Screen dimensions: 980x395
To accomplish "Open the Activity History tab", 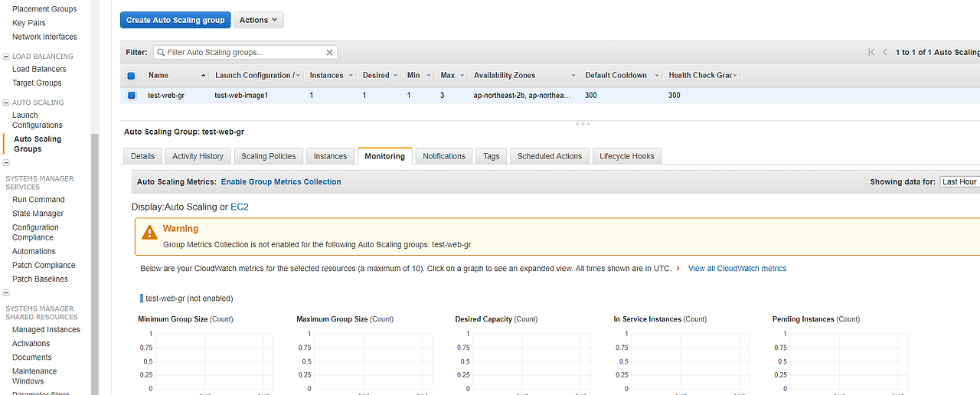I will coord(198,156).
